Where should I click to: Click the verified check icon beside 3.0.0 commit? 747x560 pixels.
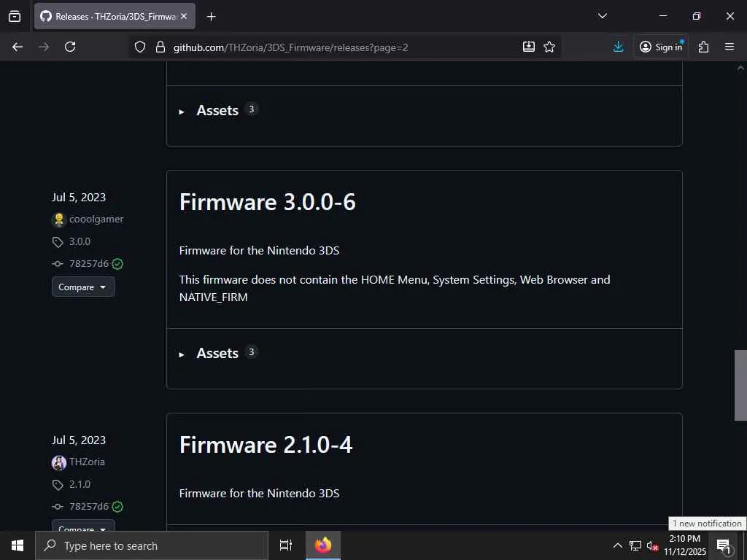(117, 264)
